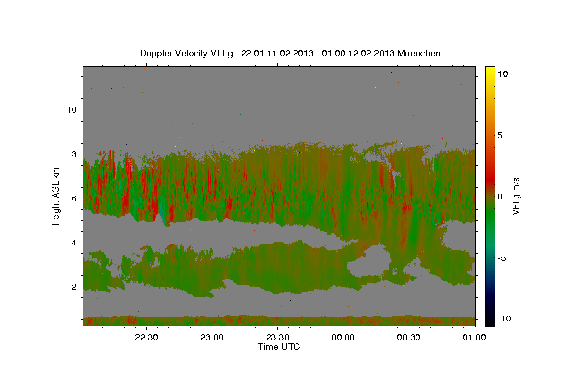Click the 'VELg m/s' colorbar label
Screen dimensions: 588x392
[x=516, y=196]
